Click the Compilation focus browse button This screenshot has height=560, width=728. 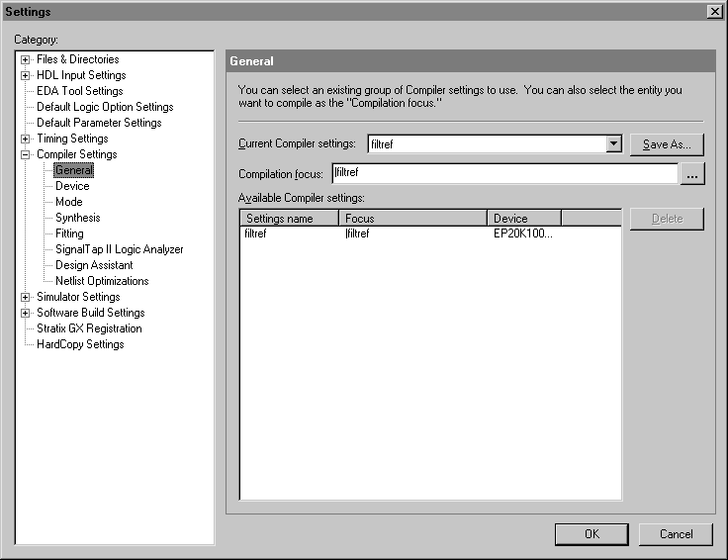click(692, 174)
